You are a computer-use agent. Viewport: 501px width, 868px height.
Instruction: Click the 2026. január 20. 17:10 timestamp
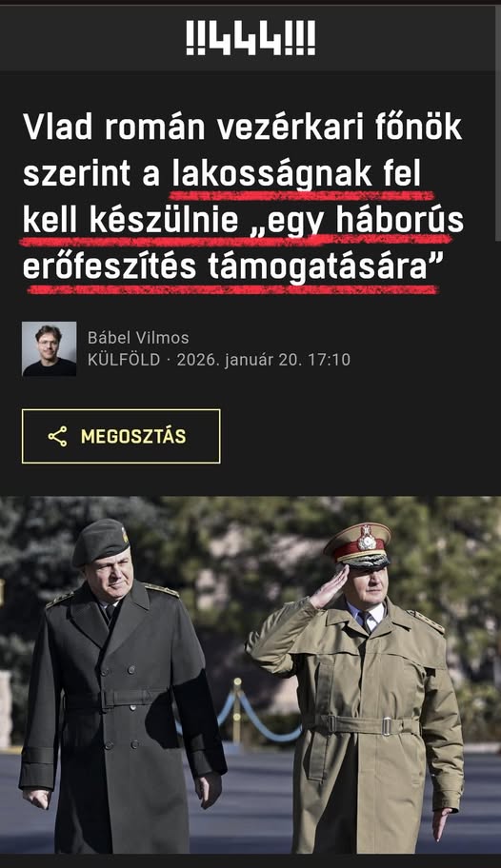click(x=263, y=360)
